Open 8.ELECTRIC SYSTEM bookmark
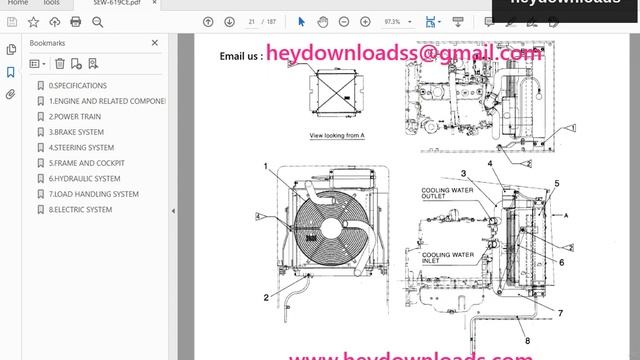The width and height of the screenshot is (640, 360). coord(80,210)
